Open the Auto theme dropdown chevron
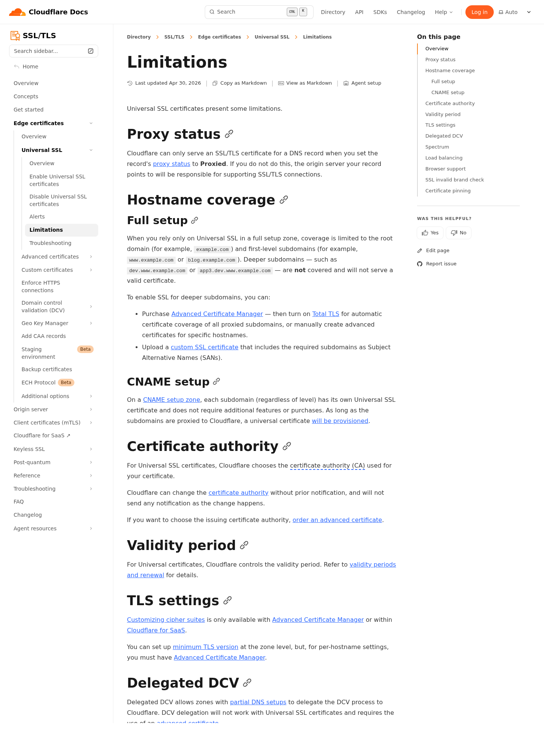Viewport: 544px width, 756px height. pos(529,12)
